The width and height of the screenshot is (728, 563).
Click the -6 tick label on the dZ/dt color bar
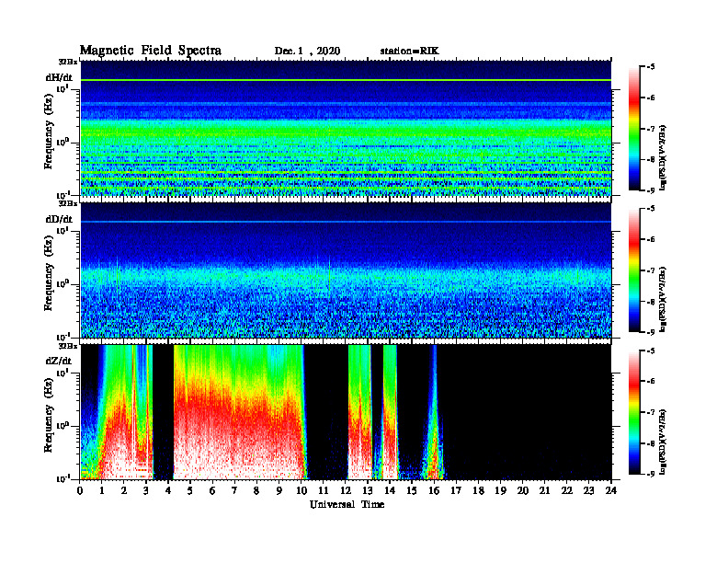pyautogui.click(x=651, y=381)
